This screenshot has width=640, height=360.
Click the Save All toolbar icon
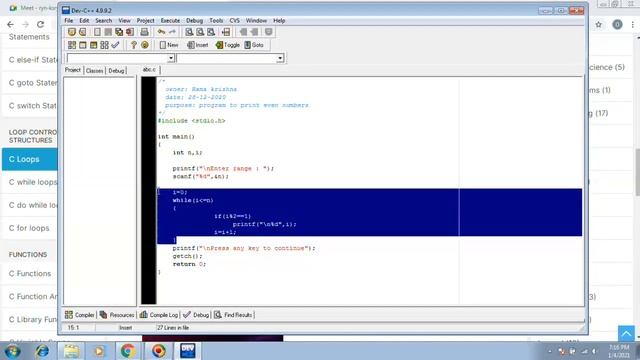[119, 32]
